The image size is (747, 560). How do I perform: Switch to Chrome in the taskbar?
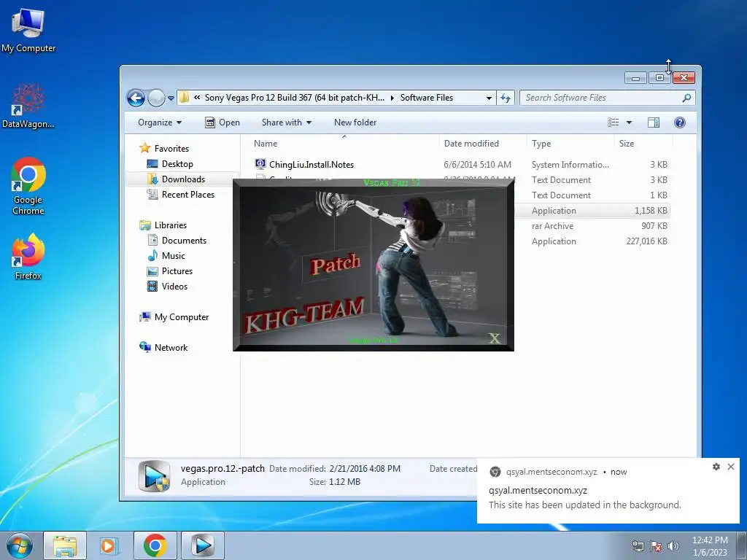155,545
